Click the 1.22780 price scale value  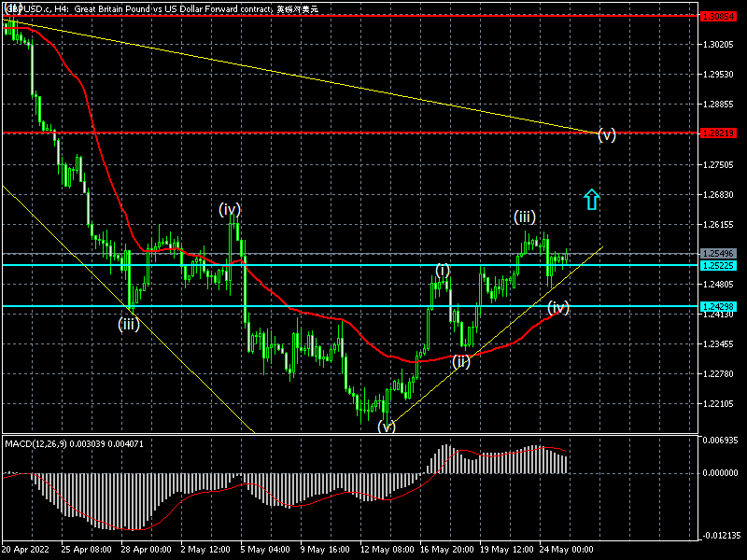tap(718, 374)
